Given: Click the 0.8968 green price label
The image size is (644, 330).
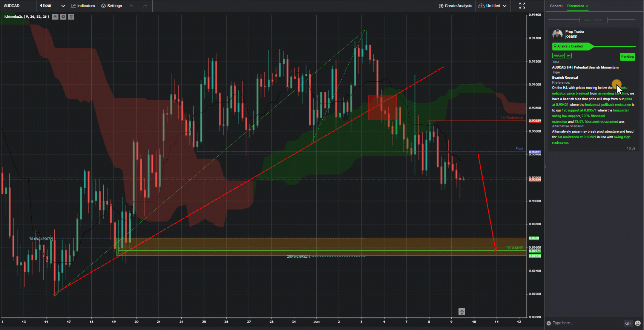Looking at the screenshot, I should click(x=534, y=238).
